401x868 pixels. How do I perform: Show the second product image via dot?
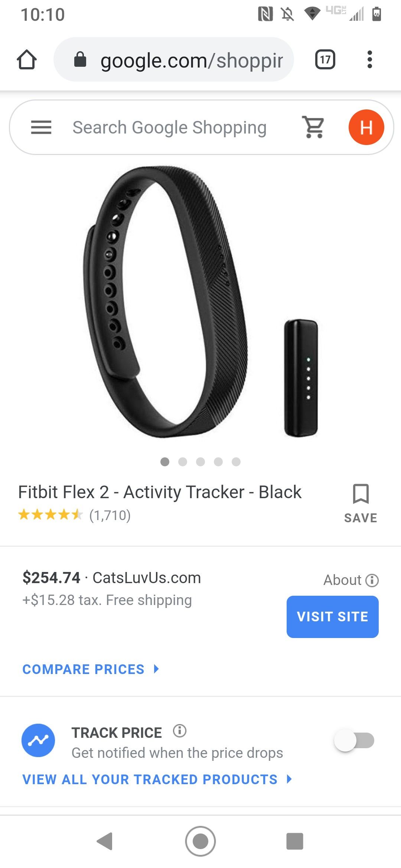(x=183, y=462)
